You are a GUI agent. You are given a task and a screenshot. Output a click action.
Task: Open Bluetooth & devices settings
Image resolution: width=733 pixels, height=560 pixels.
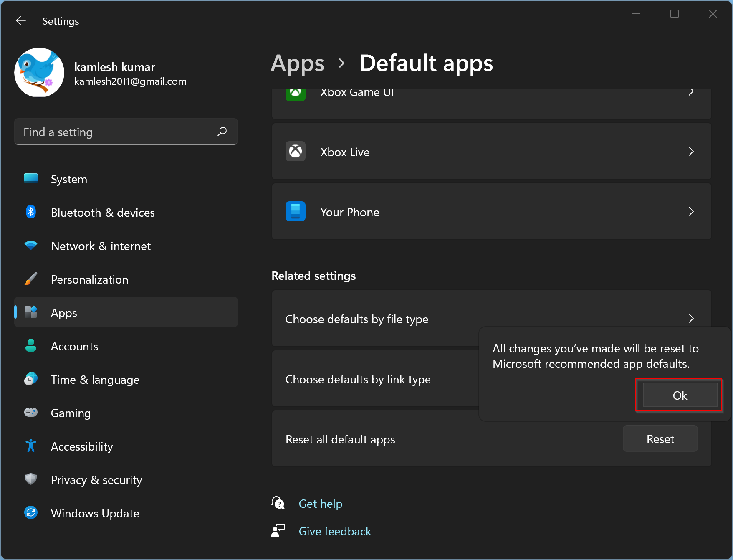(x=126, y=213)
